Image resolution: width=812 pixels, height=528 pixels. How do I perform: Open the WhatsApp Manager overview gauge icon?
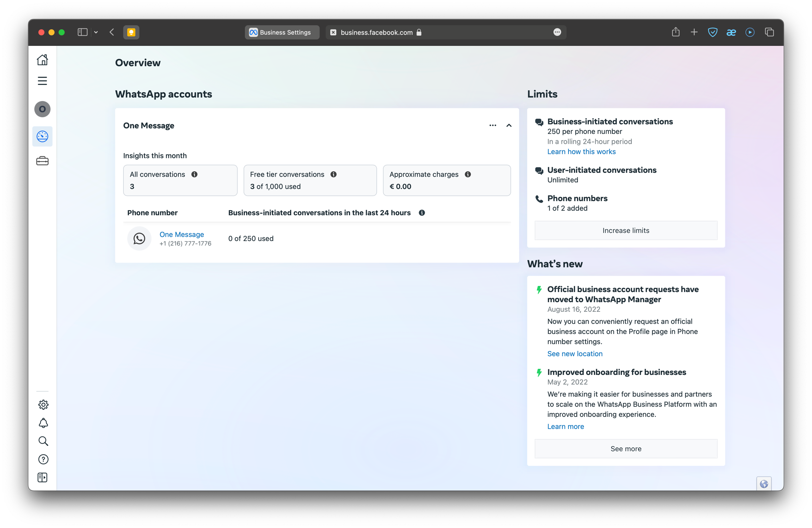coord(42,136)
